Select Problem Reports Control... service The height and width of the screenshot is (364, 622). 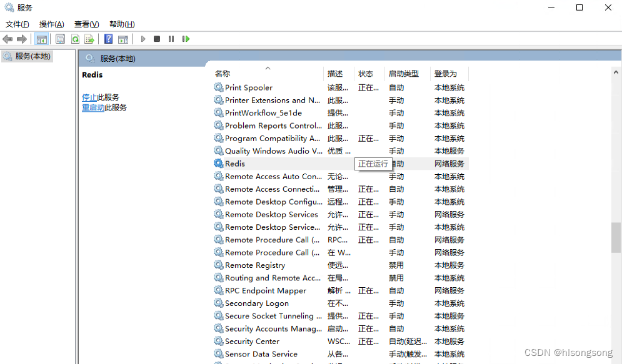click(x=273, y=125)
